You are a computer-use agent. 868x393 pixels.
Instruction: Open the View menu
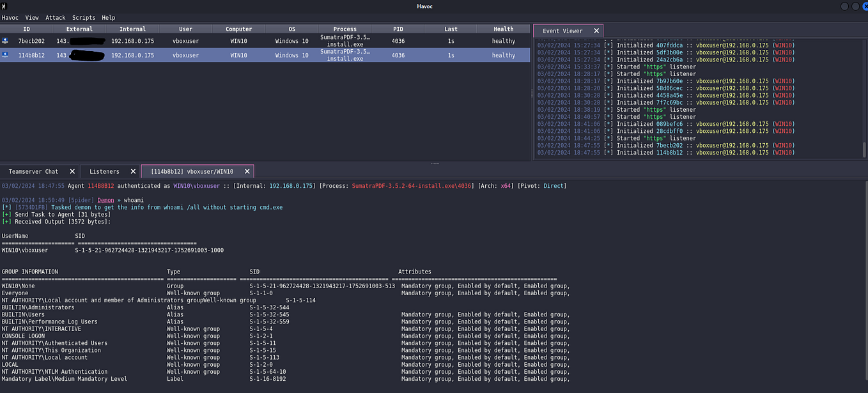32,17
